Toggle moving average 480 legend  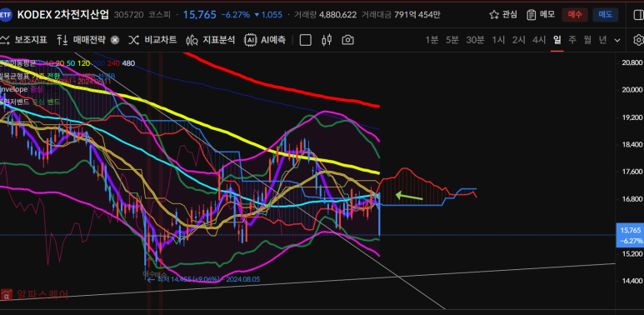click(128, 63)
